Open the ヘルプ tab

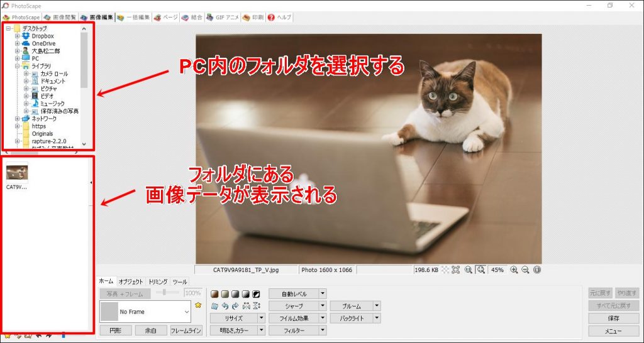coord(279,17)
